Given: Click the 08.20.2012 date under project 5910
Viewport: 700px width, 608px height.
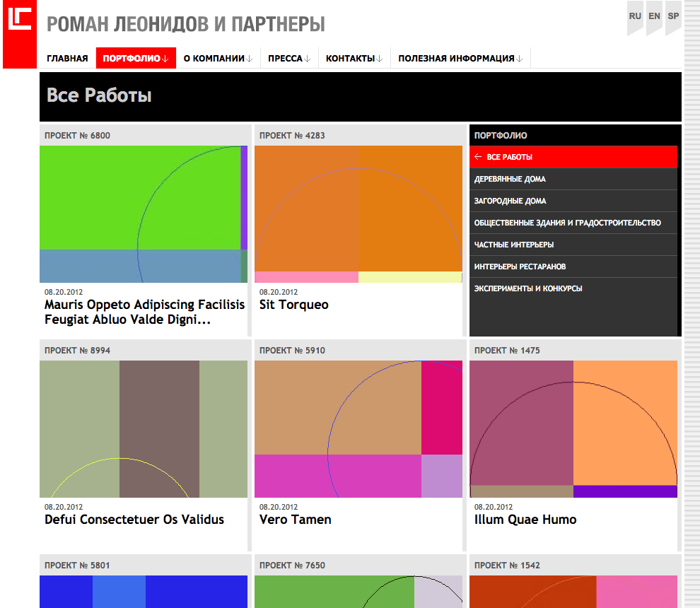Looking at the screenshot, I should [279, 507].
